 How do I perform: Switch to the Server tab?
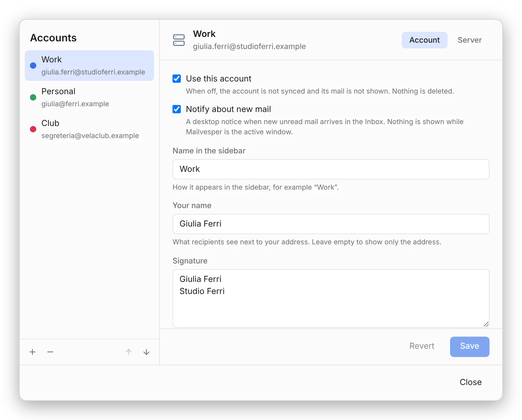coord(469,40)
